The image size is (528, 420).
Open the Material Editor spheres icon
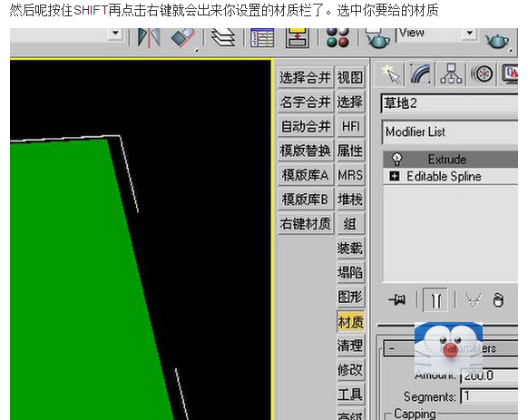pos(337,38)
